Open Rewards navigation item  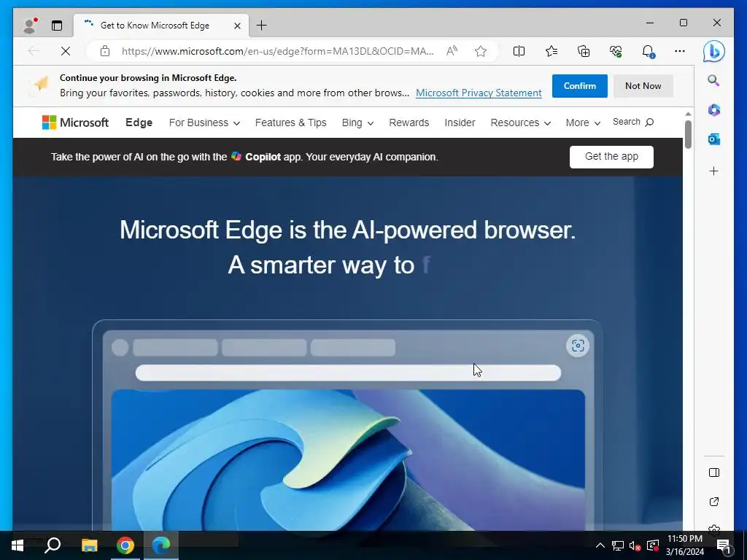pyautogui.click(x=409, y=122)
